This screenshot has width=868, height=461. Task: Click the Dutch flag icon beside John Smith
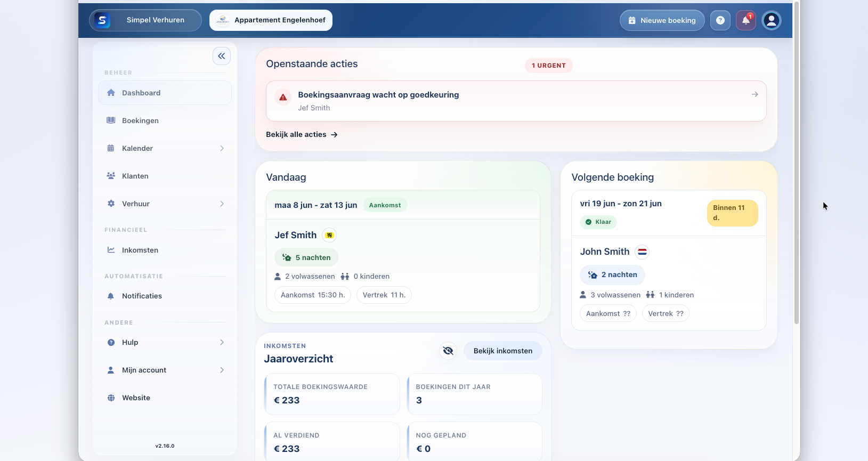(x=643, y=252)
